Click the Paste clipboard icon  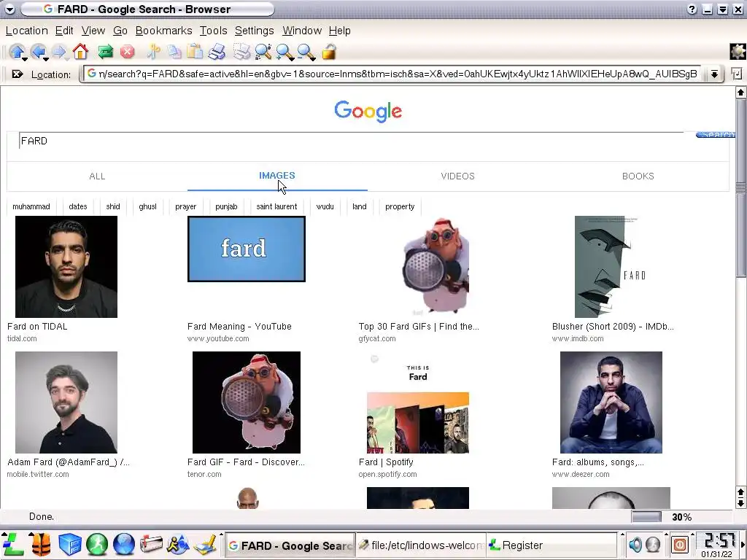click(x=194, y=52)
